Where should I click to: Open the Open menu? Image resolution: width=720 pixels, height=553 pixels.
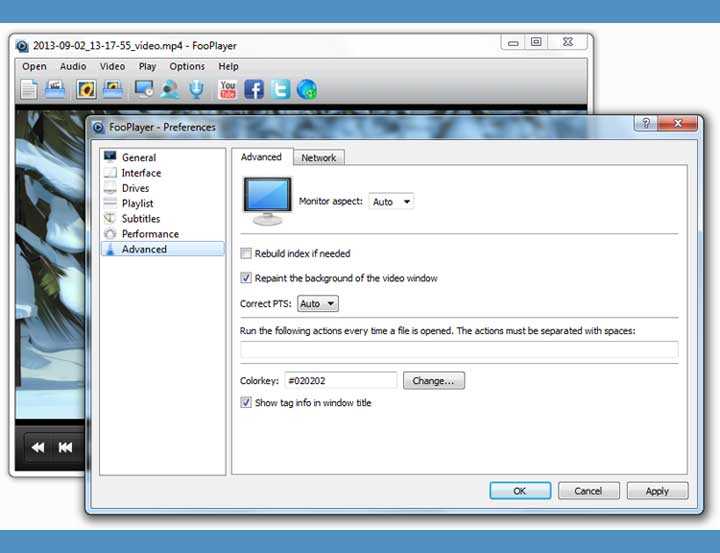pos(34,66)
